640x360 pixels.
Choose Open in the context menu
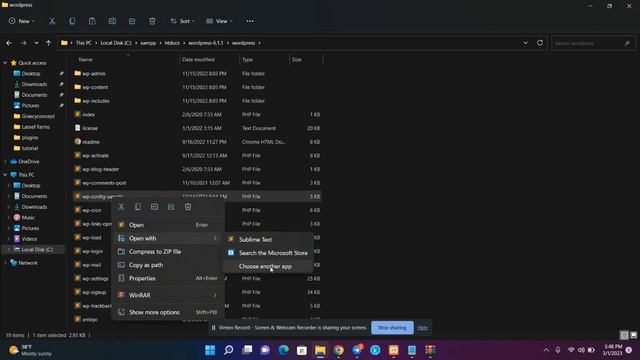[168, 225]
